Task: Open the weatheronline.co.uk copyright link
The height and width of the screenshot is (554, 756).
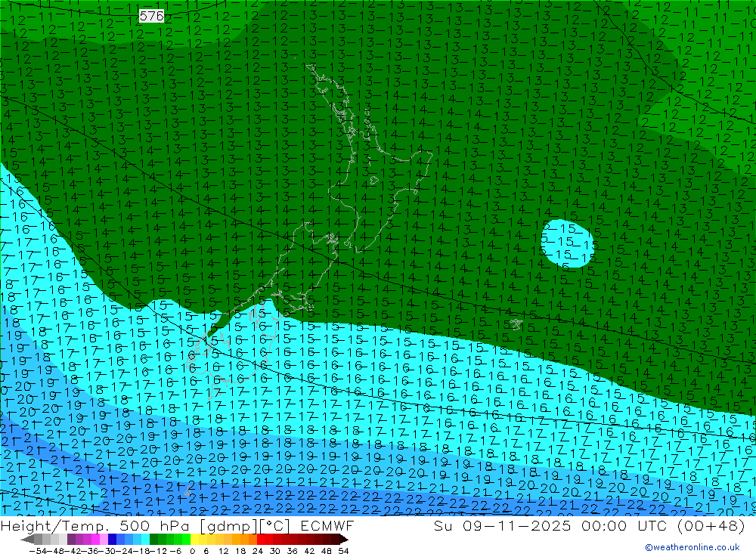Action: (x=692, y=547)
